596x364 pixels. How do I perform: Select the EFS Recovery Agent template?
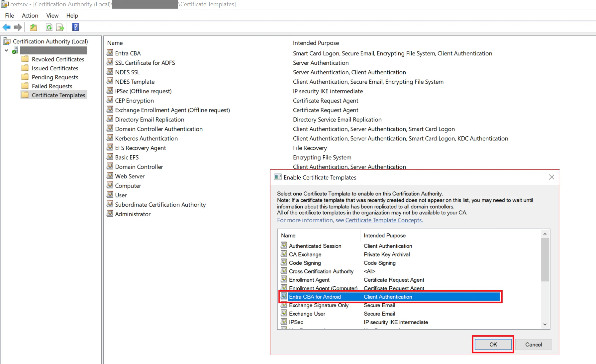coord(140,148)
